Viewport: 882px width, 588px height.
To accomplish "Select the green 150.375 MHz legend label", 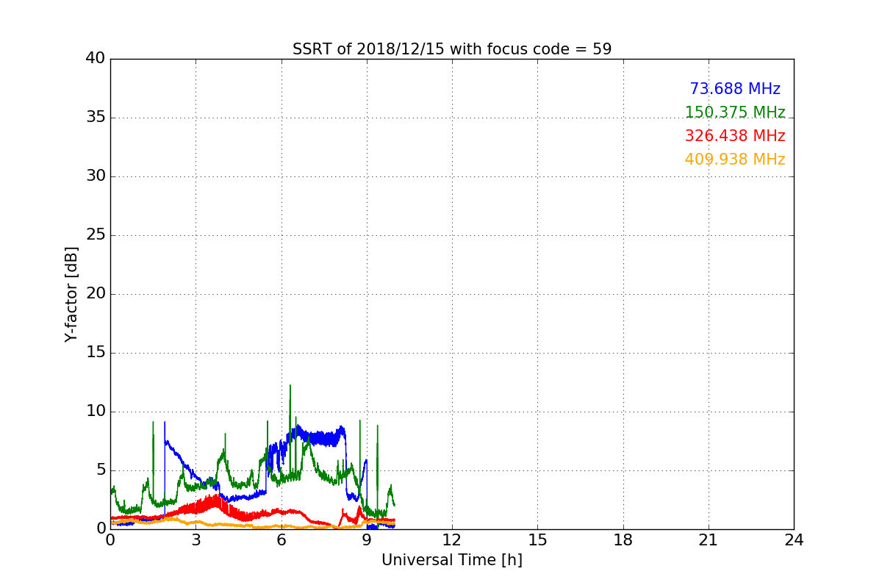I will point(735,112).
